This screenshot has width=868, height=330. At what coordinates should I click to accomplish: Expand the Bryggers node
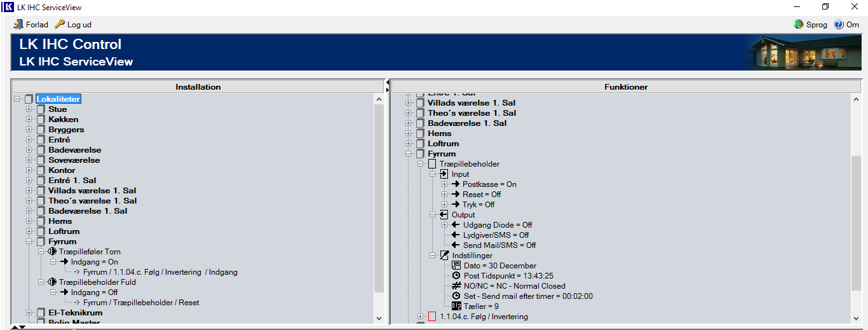[x=29, y=130]
